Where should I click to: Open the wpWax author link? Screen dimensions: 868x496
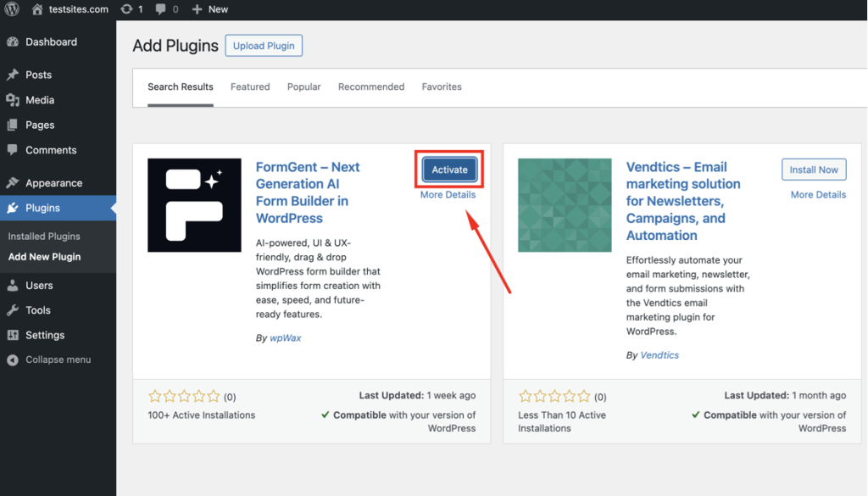(285, 337)
